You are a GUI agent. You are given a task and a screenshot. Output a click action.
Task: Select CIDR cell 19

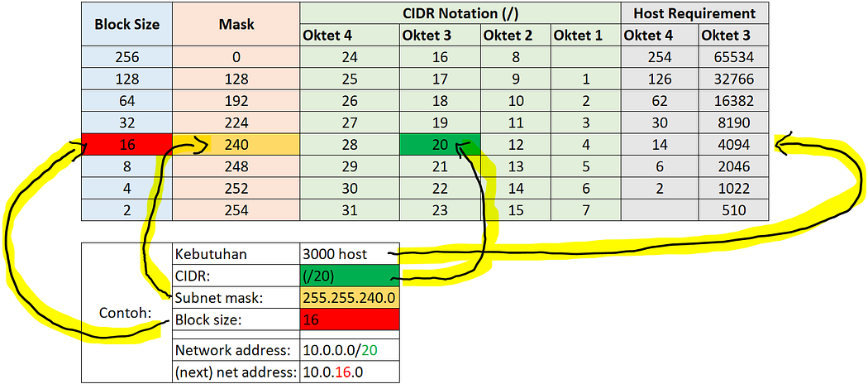[x=440, y=122]
